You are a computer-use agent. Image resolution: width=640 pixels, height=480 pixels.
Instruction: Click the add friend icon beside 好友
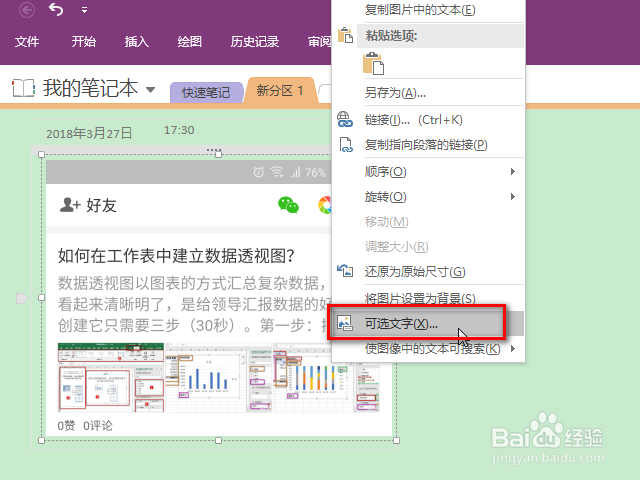click(70, 205)
